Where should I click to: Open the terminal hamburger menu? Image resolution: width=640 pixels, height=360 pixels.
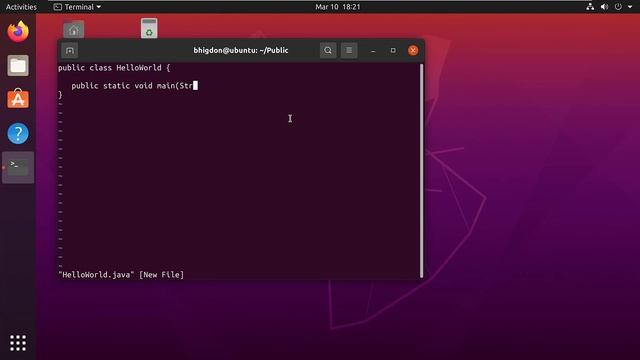[349, 51]
